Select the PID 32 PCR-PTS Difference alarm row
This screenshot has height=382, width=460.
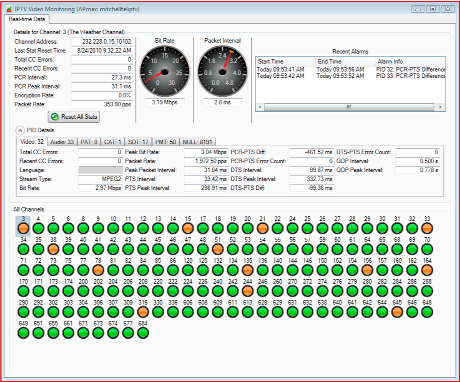pyautogui.click(x=350, y=69)
